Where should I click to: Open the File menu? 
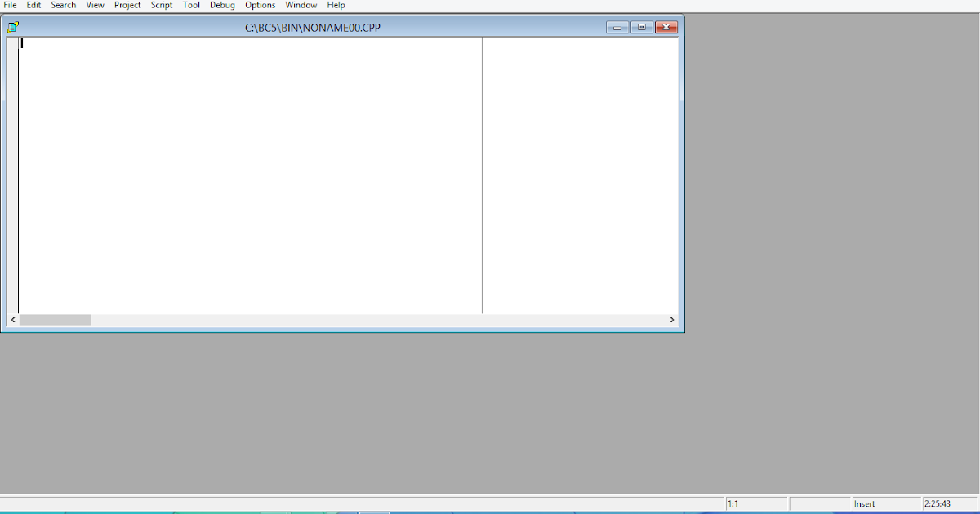coord(10,5)
